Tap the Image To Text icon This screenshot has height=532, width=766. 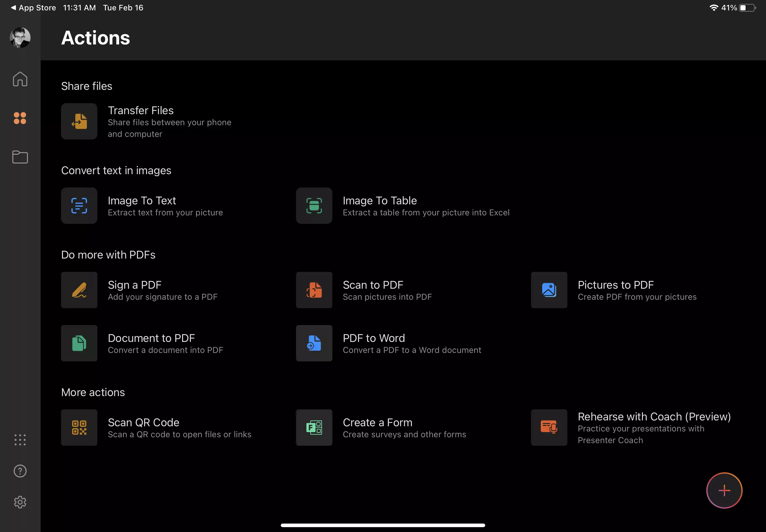tap(79, 206)
